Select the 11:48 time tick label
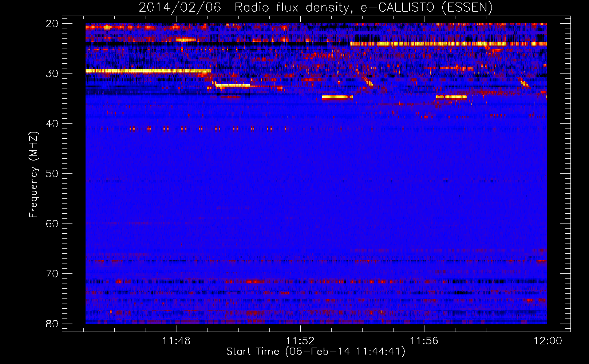Screen dimensions: 589x364 [x=176, y=341]
